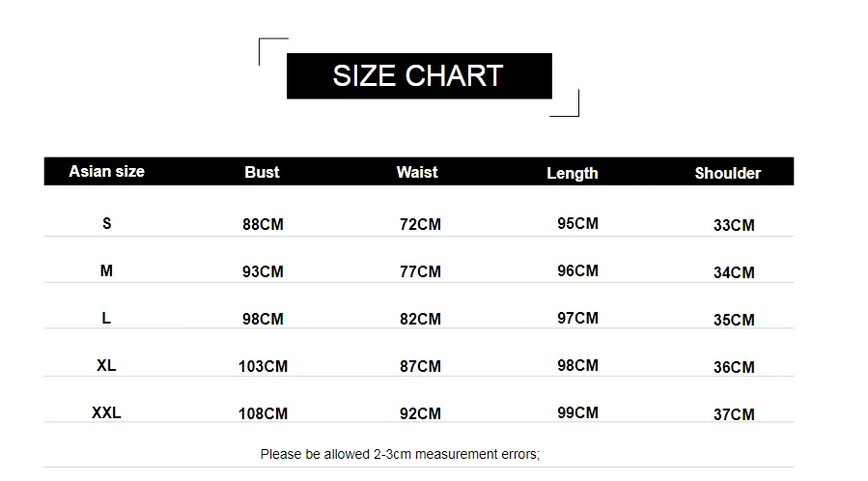
Task: Click the M size row label
Action: point(106,270)
